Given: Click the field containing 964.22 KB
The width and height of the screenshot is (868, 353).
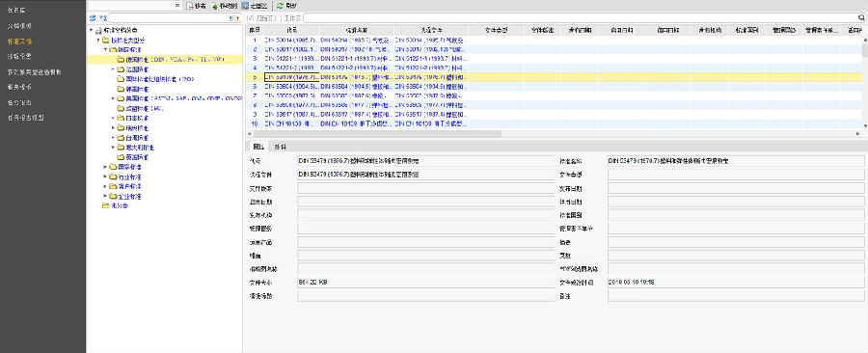Looking at the screenshot, I should click(x=426, y=283).
